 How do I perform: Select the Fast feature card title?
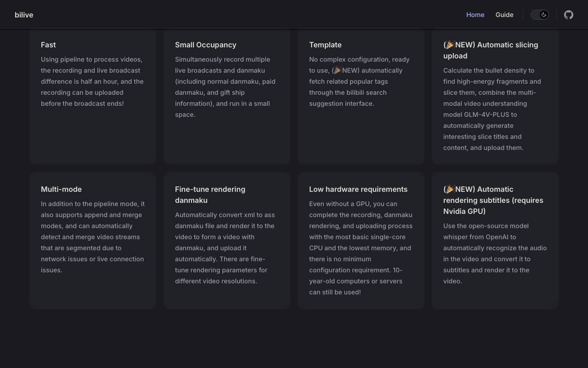48,45
